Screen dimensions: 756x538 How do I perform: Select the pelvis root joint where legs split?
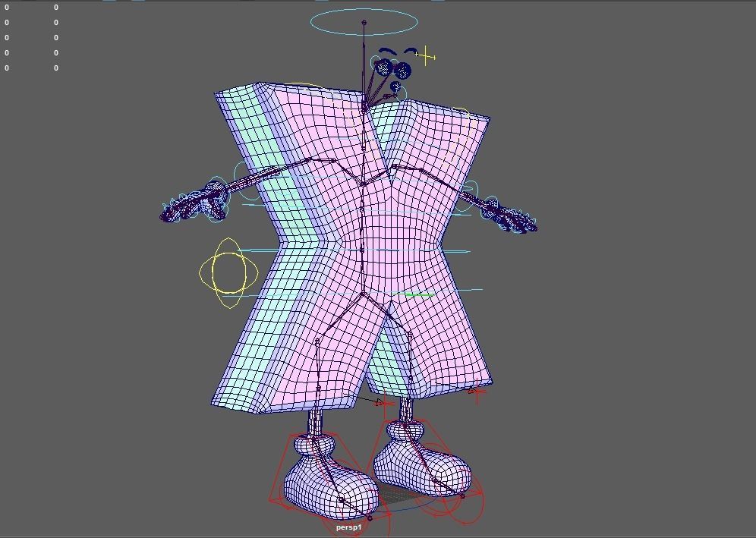362,293
